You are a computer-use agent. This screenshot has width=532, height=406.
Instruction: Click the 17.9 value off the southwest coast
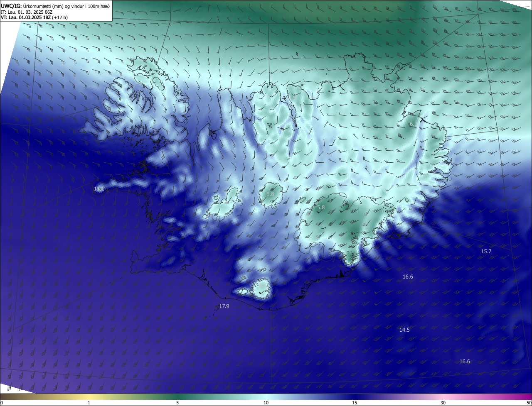pos(224,306)
